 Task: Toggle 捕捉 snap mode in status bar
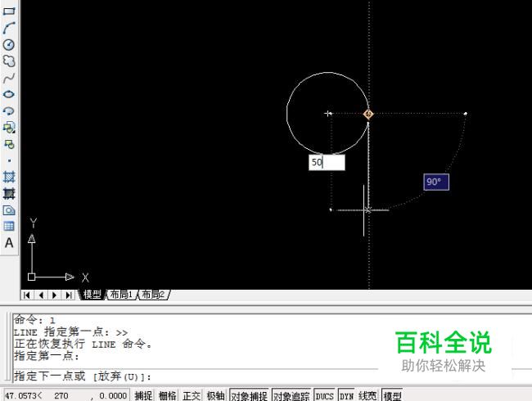tap(143, 395)
